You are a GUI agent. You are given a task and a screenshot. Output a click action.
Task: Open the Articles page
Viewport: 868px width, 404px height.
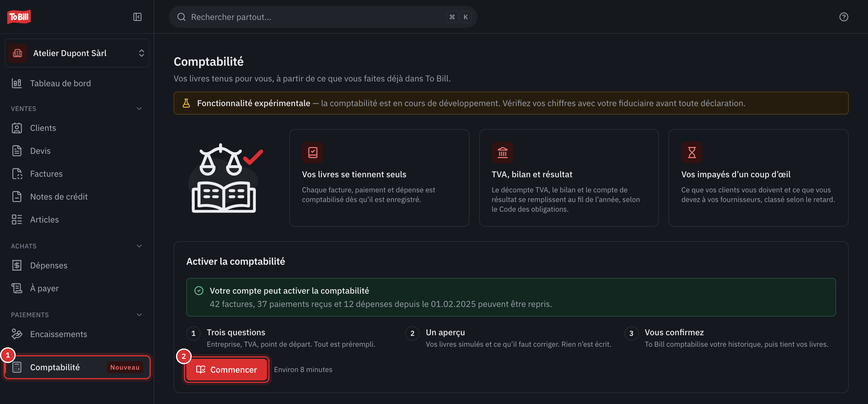tap(77, 219)
